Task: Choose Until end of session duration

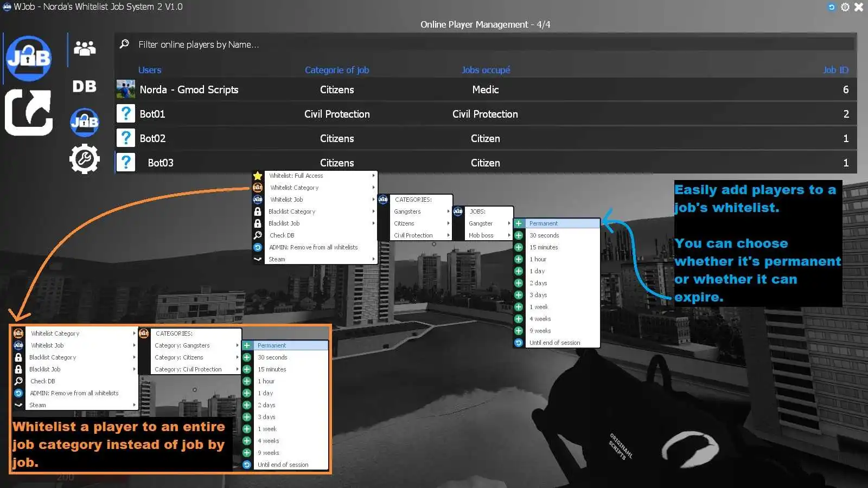Action: [x=554, y=342]
